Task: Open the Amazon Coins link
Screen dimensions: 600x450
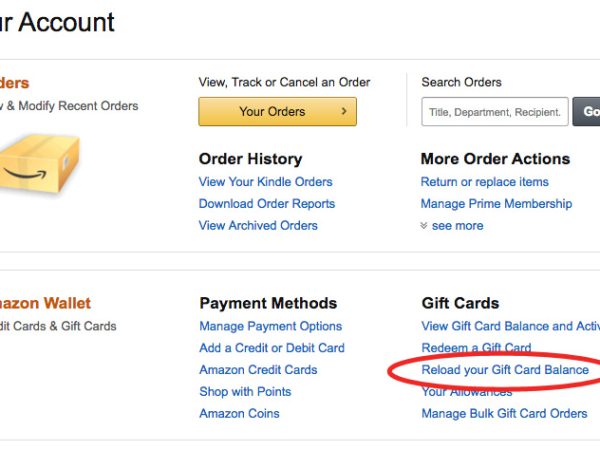Action: point(239,414)
